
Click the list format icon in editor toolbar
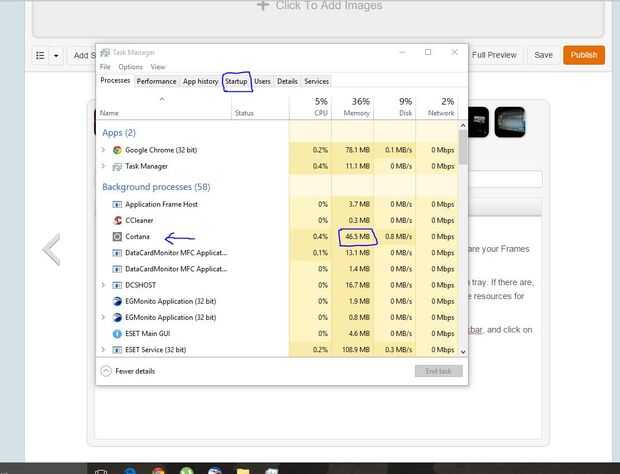point(40,55)
